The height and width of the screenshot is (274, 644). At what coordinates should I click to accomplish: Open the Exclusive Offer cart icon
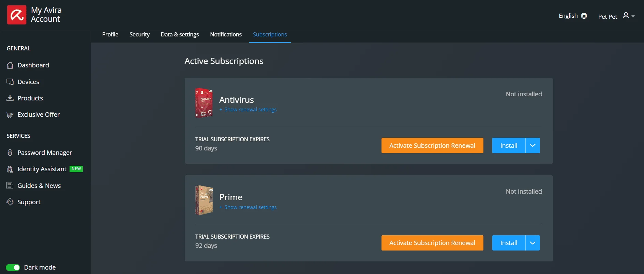10,115
